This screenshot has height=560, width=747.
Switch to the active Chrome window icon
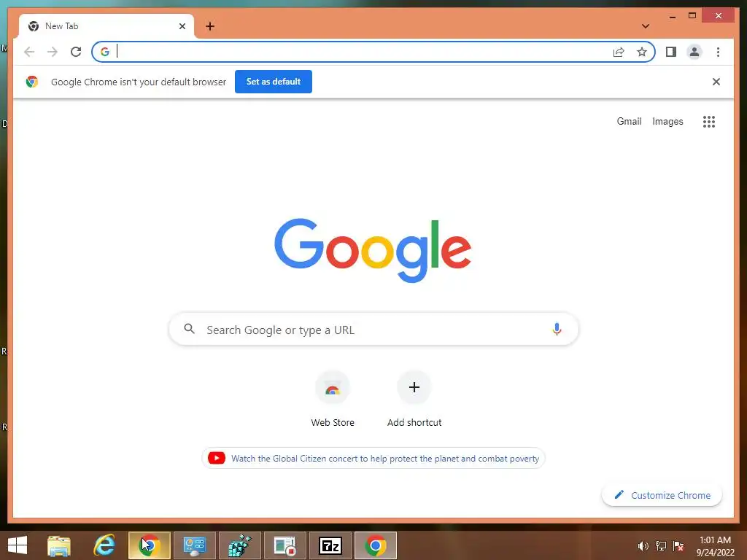coord(376,545)
